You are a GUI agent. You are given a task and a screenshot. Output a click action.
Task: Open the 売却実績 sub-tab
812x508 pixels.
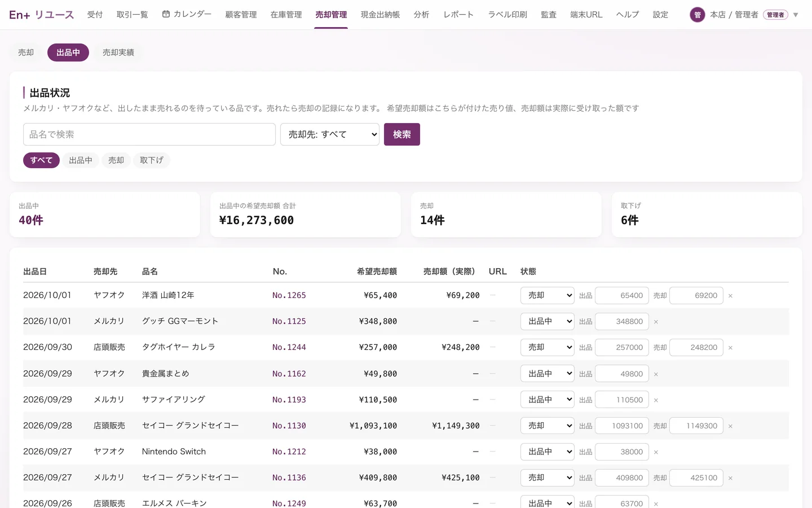(118, 52)
